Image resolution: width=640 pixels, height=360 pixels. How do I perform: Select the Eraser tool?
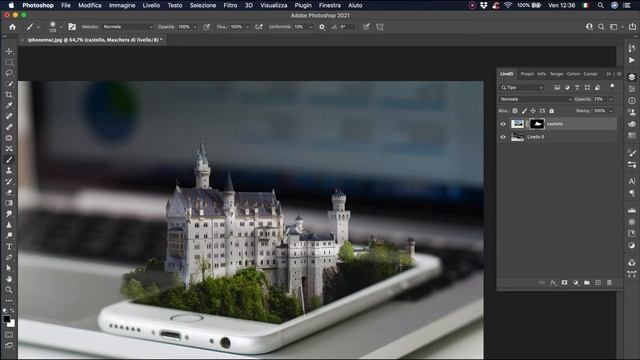click(x=9, y=192)
